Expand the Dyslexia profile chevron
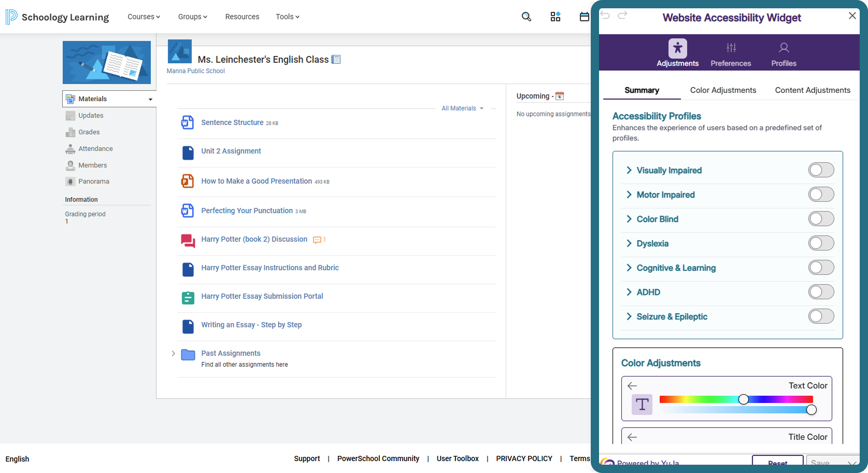868x473 pixels. (629, 243)
